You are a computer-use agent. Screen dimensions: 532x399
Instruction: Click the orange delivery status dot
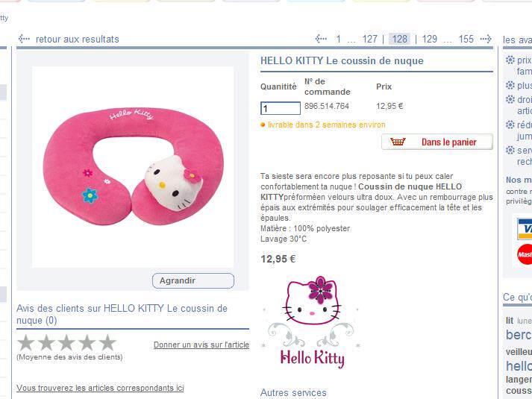click(263, 125)
